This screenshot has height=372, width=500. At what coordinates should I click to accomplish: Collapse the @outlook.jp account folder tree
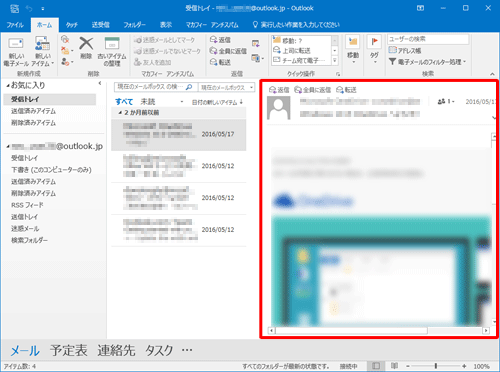click(x=8, y=146)
